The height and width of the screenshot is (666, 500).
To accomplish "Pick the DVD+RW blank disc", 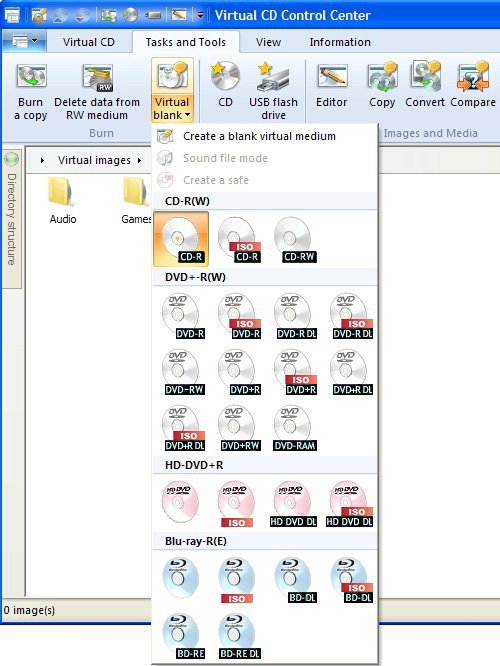I will coord(239,428).
